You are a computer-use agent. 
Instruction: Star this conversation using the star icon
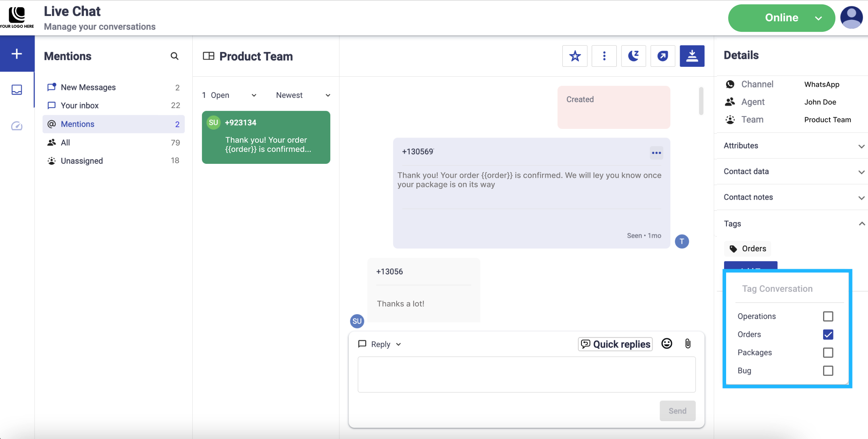tap(575, 56)
